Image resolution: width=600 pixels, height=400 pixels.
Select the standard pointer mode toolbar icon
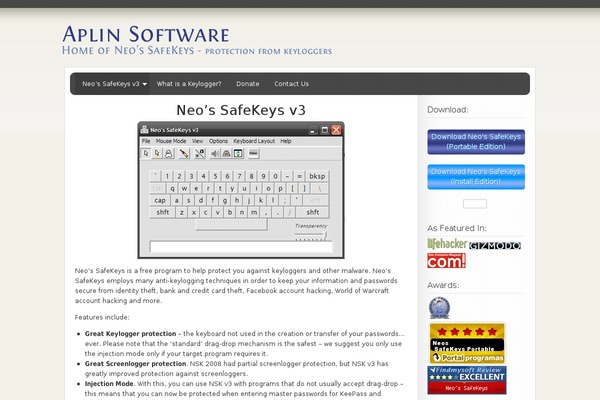(x=146, y=153)
